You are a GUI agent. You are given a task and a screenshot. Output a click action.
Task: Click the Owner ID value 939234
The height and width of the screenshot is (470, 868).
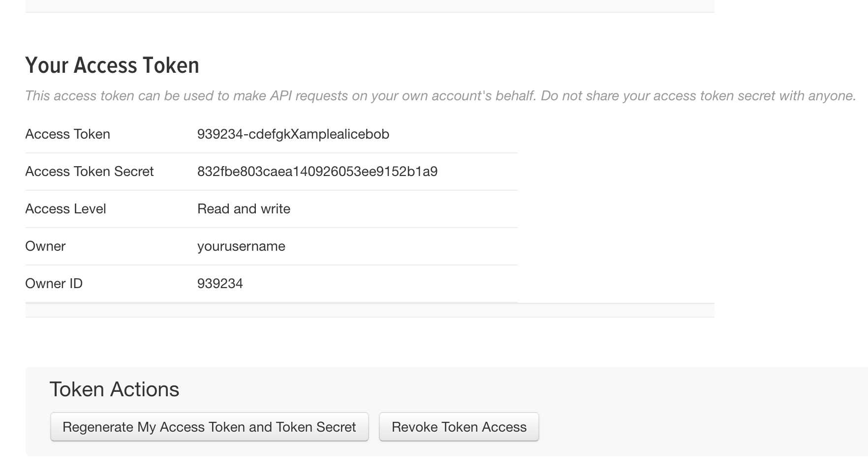pyautogui.click(x=220, y=284)
